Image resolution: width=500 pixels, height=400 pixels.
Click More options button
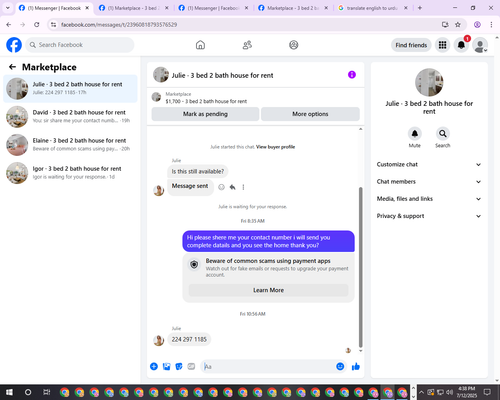coord(310,114)
